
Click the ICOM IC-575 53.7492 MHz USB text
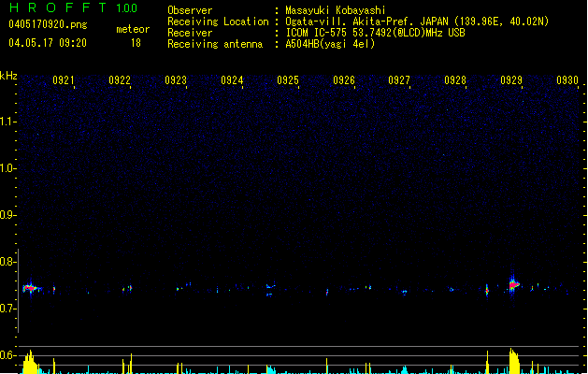[x=375, y=33]
